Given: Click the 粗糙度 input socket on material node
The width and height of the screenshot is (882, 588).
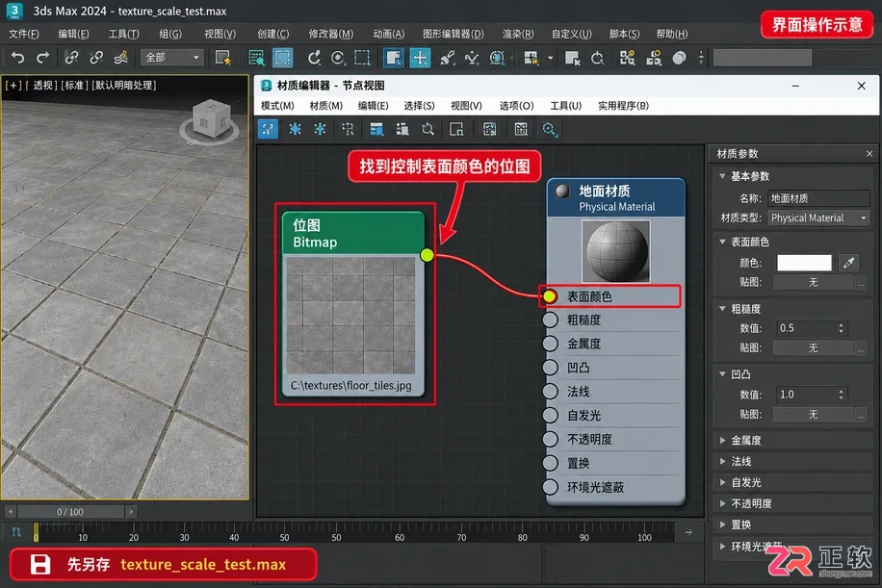Looking at the screenshot, I should (x=550, y=320).
